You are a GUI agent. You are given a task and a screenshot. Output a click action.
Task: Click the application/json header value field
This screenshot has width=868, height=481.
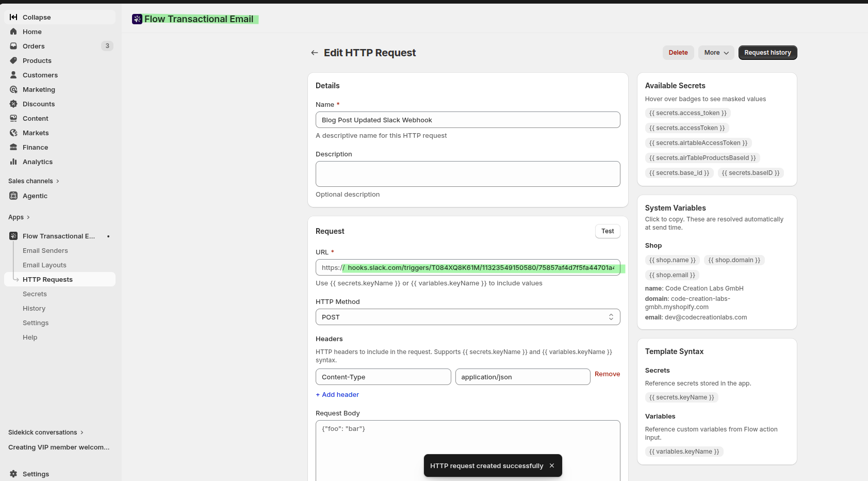[x=522, y=377]
